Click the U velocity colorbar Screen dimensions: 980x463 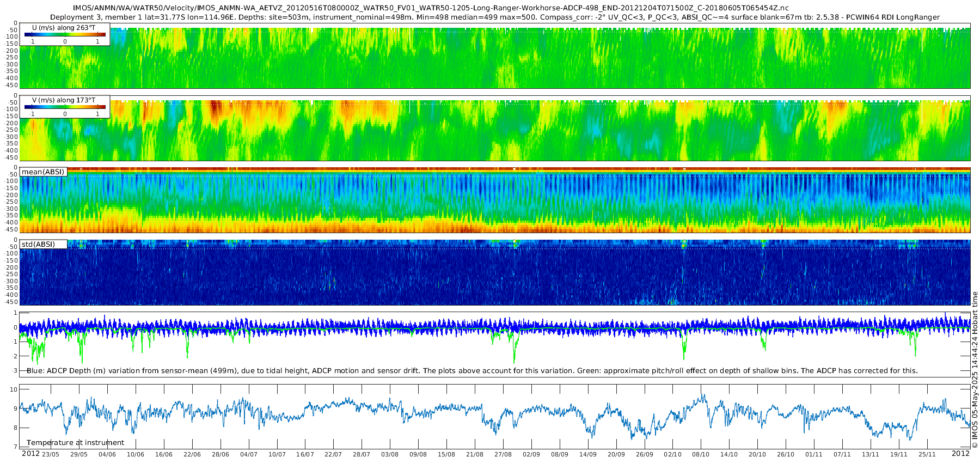(65, 35)
